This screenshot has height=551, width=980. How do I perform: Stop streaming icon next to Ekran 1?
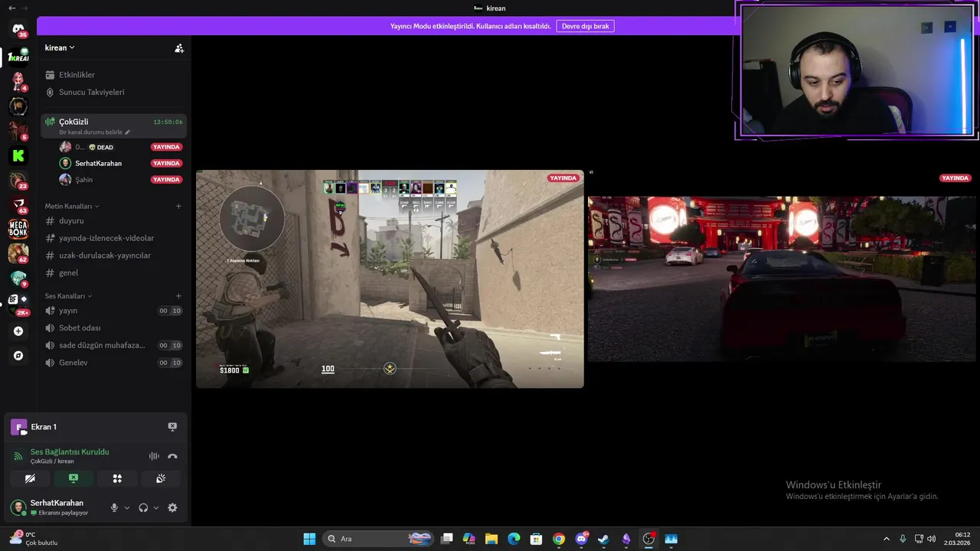pos(172,427)
